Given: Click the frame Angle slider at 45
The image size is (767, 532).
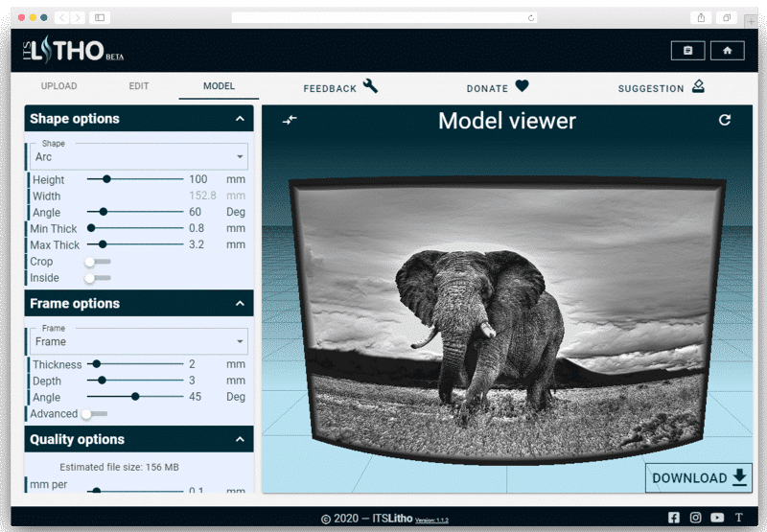Looking at the screenshot, I should [x=135, y=397].
